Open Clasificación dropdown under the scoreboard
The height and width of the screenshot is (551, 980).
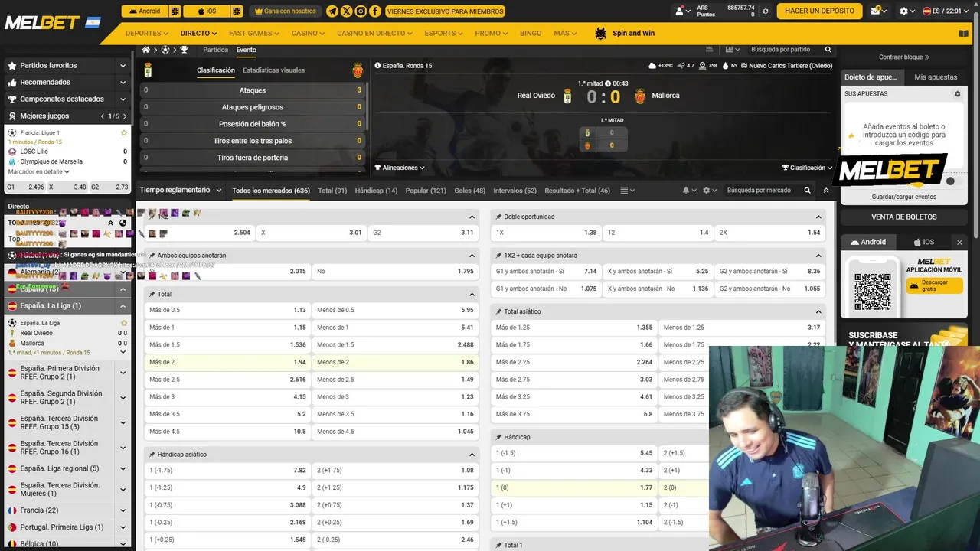click(x=807, y=168)
